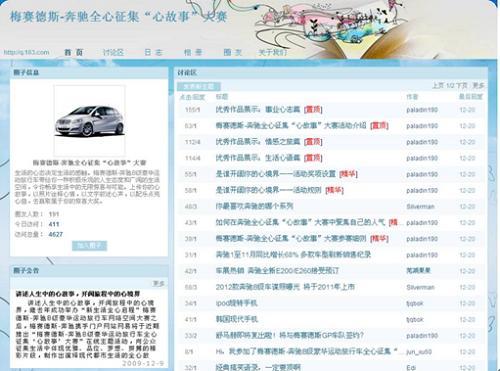Click 更多 link in 圈子公告 panel
The image size is (500, 371).
coord(158,283)
